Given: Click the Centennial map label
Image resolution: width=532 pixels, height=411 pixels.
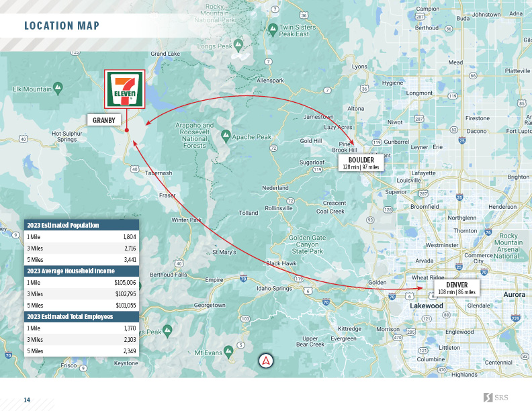Looking at the screenshot, I should click(498, 363).
